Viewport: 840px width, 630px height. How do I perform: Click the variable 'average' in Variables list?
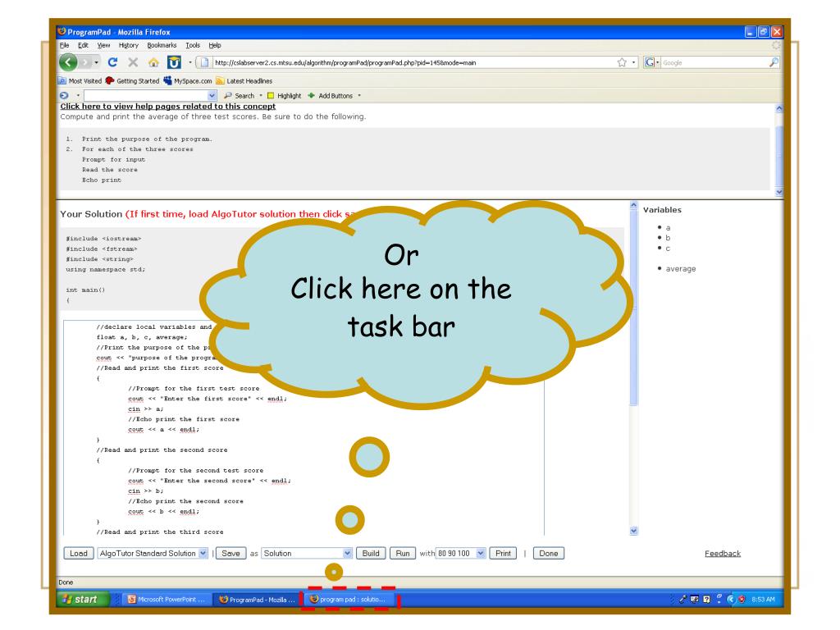[x=680, y=269]
